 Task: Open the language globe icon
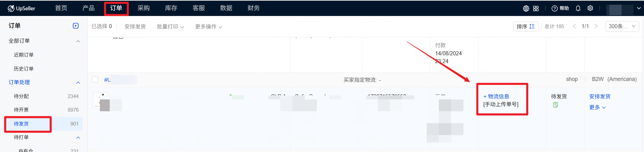(x=526, y=8)
